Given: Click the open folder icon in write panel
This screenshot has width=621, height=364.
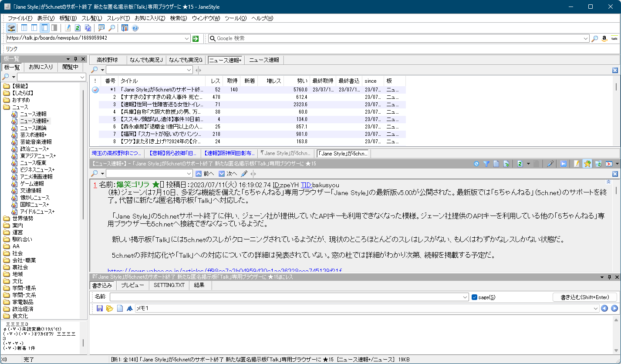Looking at the screenshot, I should click(x=110, y=308).
